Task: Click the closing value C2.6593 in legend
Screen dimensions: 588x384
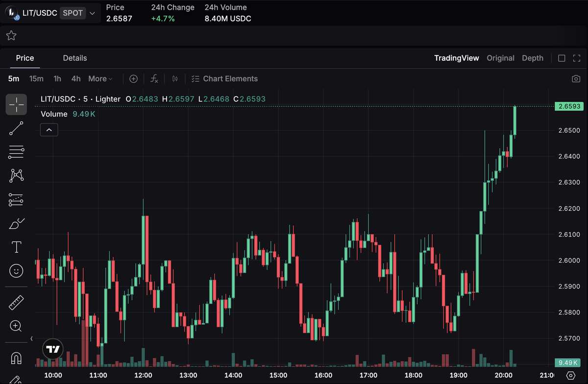Action: point(249,99)
